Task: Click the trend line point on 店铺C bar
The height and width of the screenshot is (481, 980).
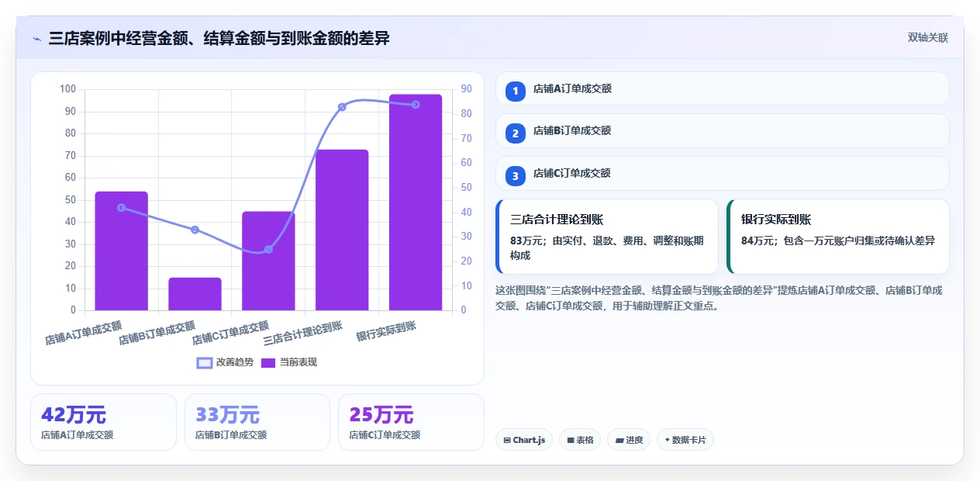Action: pyautogui.click(x=268, y=249)
